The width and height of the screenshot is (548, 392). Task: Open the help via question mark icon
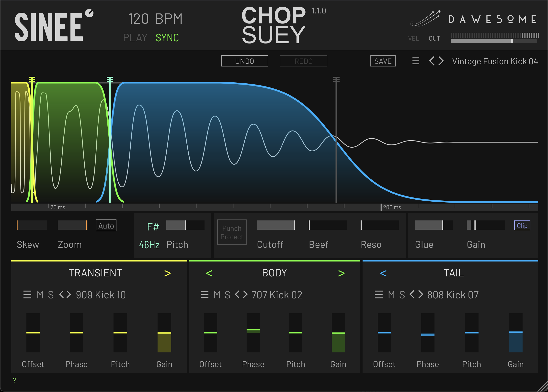coord(14,380)
